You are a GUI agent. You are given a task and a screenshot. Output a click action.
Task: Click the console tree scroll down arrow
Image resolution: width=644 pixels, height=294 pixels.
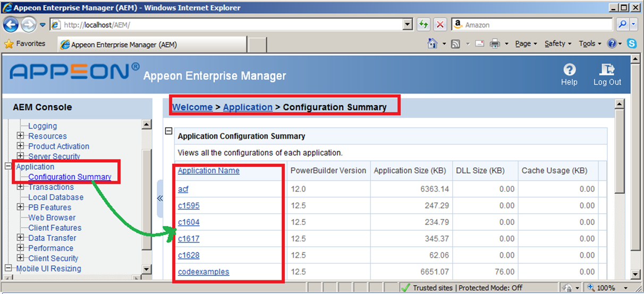coord(147,270)
